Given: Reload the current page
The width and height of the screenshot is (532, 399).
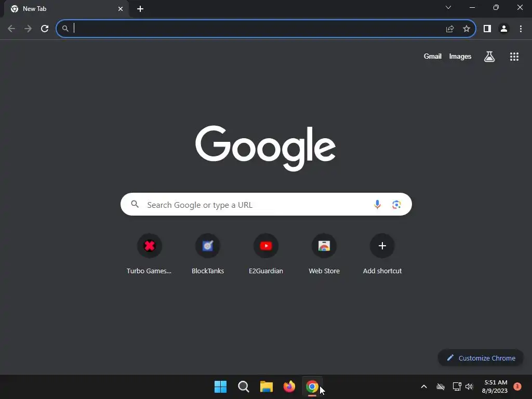Looking at the screenshot, I should click(x=45, y=29).
